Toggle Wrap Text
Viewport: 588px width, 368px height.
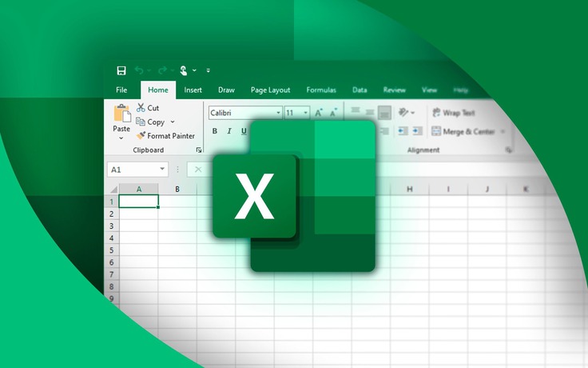453,112
